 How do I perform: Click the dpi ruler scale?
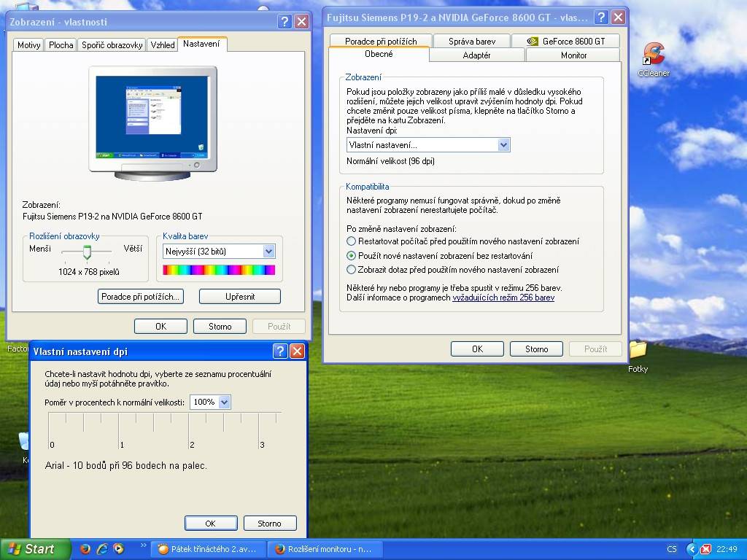point(164,430)
